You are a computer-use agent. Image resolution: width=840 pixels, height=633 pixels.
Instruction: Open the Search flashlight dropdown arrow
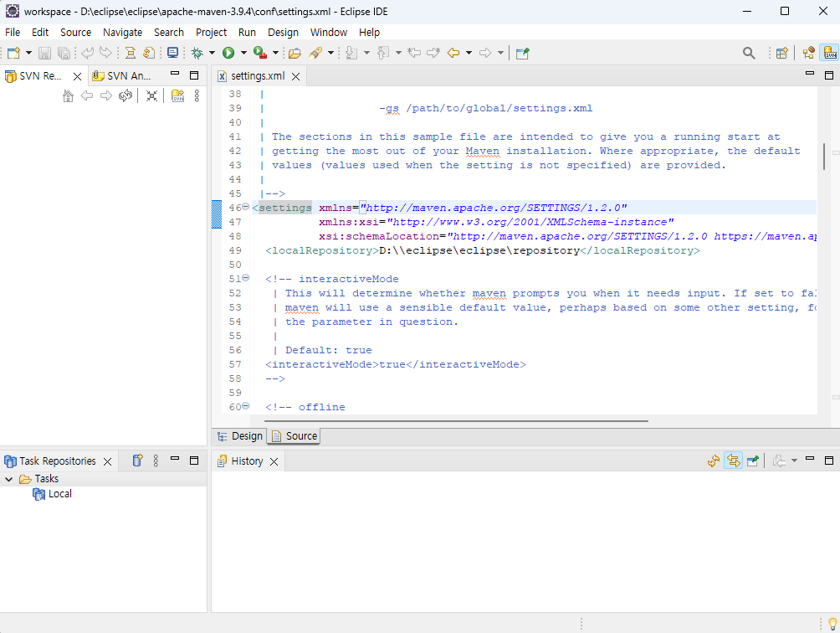tap(330, 53)
